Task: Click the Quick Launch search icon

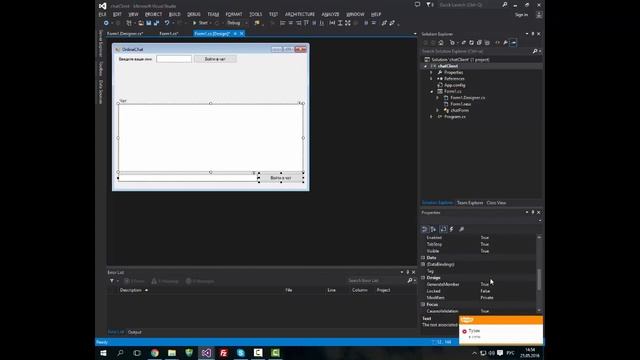Action: coord(505,5)
